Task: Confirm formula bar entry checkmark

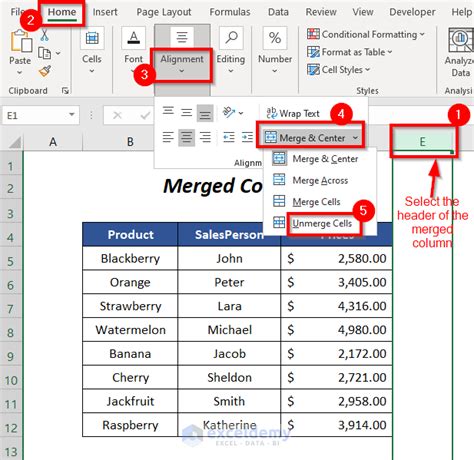Action: (145, 116)
